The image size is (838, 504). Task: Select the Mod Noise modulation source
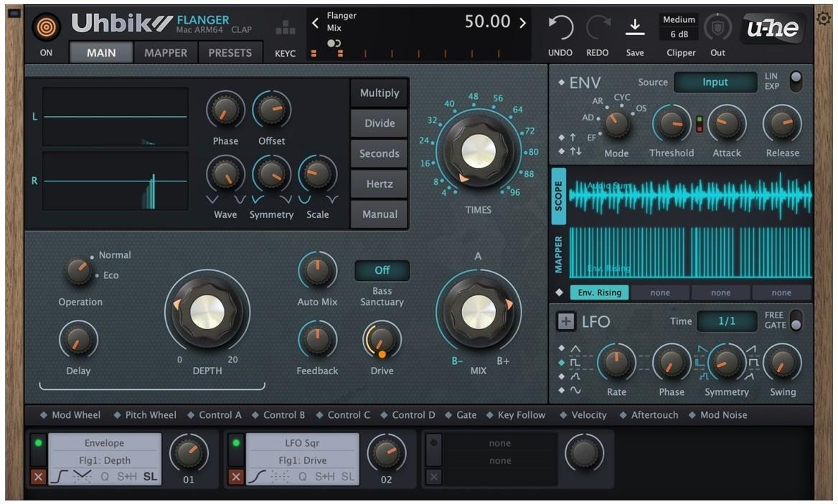tap(717, 415)
